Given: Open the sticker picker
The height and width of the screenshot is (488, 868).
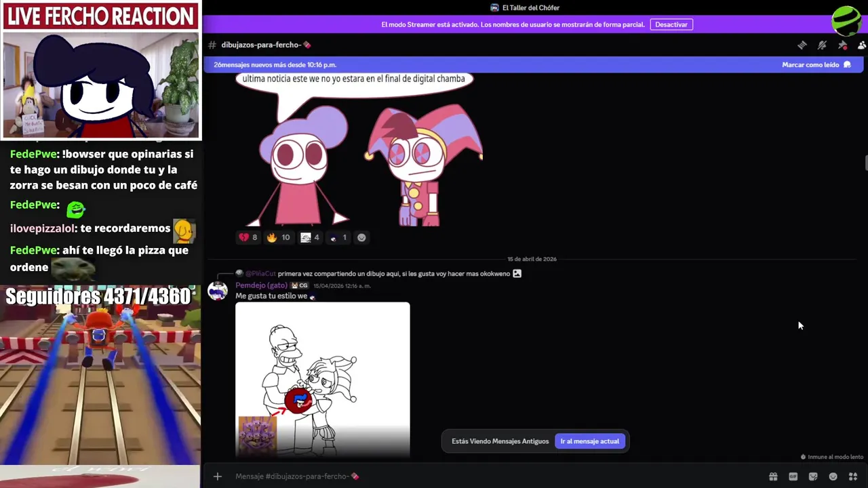Looking at the screenshot, I should tap(813, 476).
